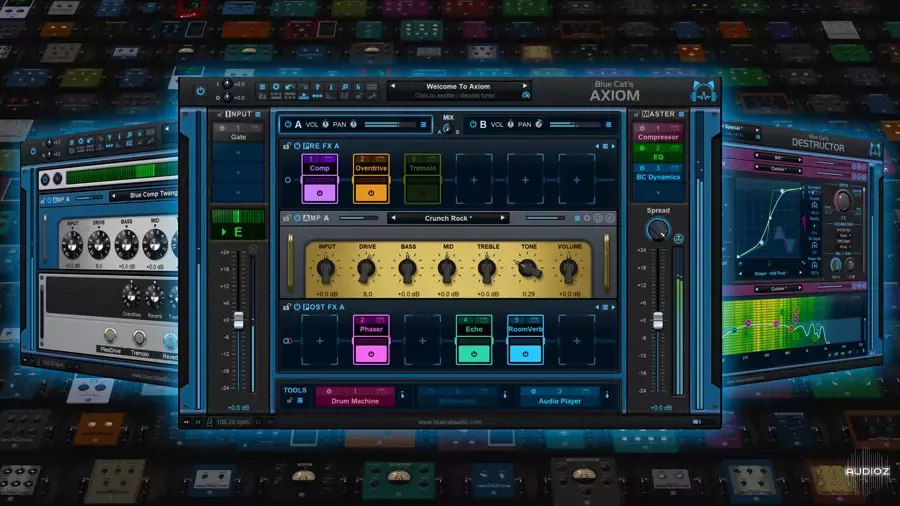The height and width of the screenshot is (506, 900).
Task: Toggle POST FX A section power
Action: point(297,307)
